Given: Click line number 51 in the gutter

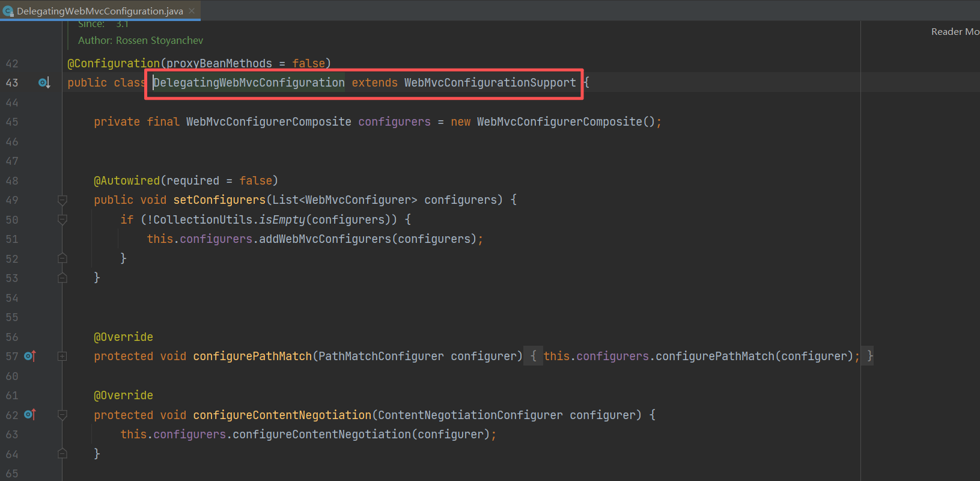Looking at the screenshot, I should tap(12, 239).
